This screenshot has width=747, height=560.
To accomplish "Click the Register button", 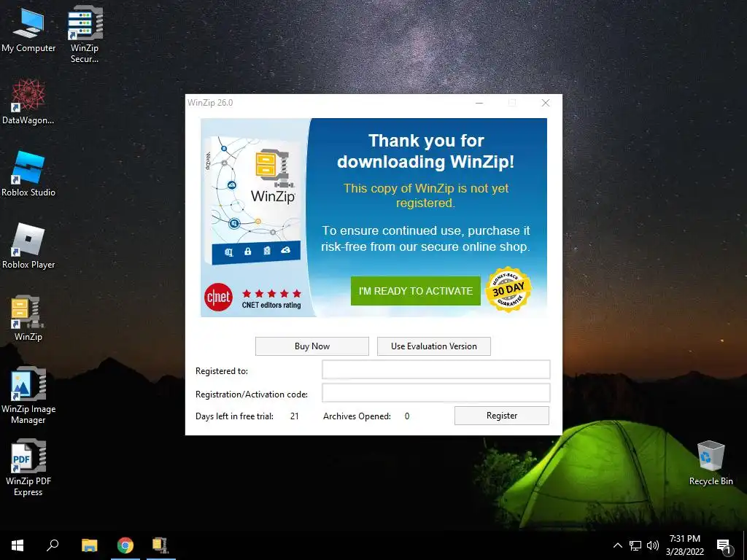I will point(502,416).
